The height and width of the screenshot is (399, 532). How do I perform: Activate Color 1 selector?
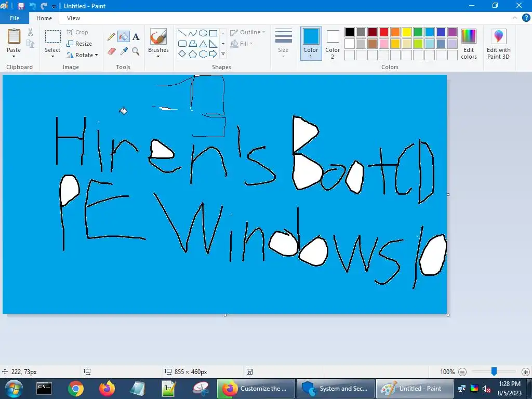point(311,44)
